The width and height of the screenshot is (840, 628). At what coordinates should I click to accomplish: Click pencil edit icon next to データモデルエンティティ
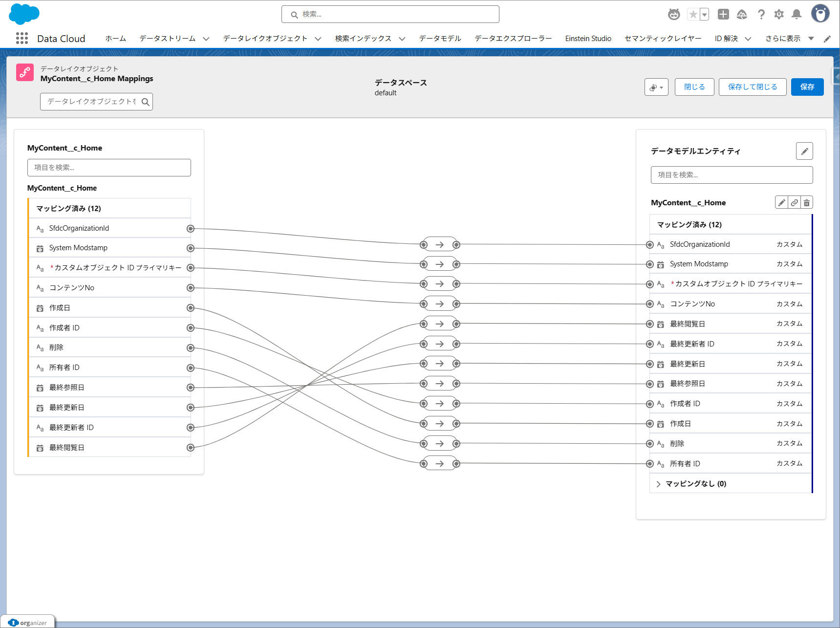[804, 151]
